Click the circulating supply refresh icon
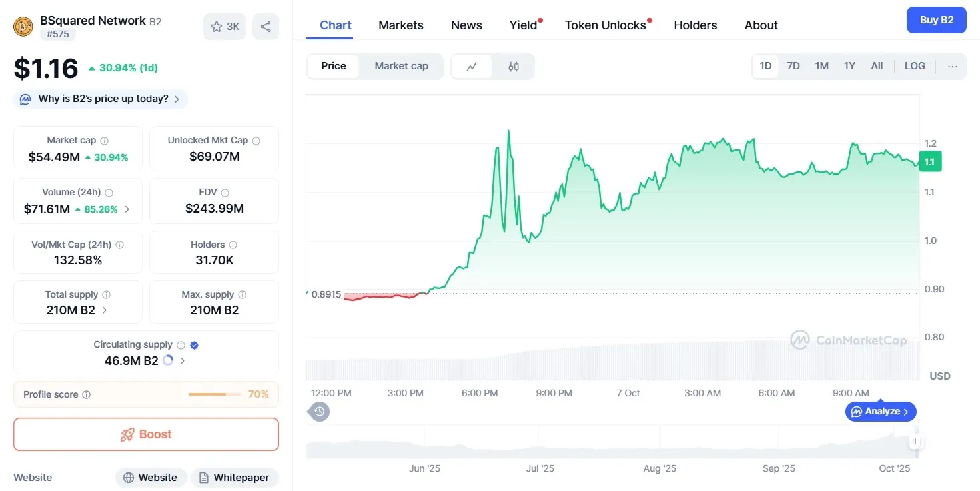This screenshot has height=491, width=980. [167, 360]
